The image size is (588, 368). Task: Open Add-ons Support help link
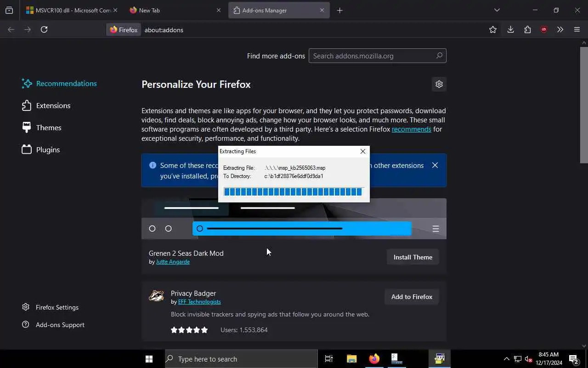53,325
